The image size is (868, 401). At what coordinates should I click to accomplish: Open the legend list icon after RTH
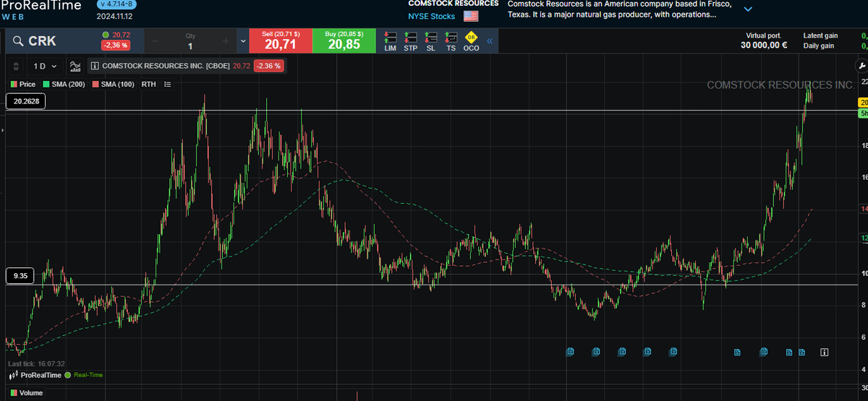coord(168,85)
